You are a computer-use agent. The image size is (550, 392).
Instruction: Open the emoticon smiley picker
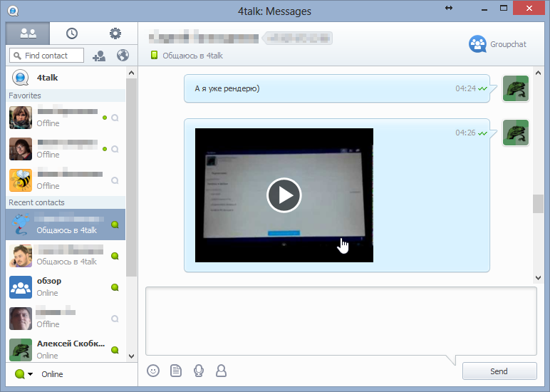click(152, 371)
